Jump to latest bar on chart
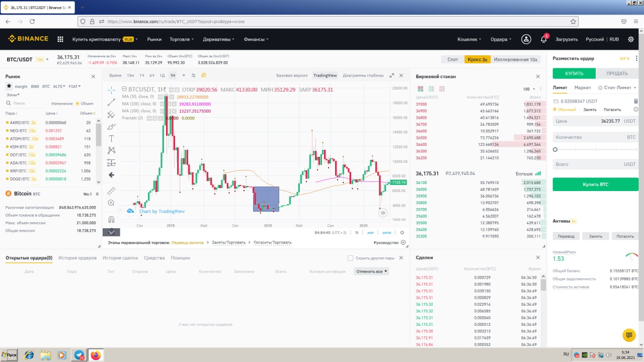This screenshot has height=362, width=644. (x=383, y=213)
